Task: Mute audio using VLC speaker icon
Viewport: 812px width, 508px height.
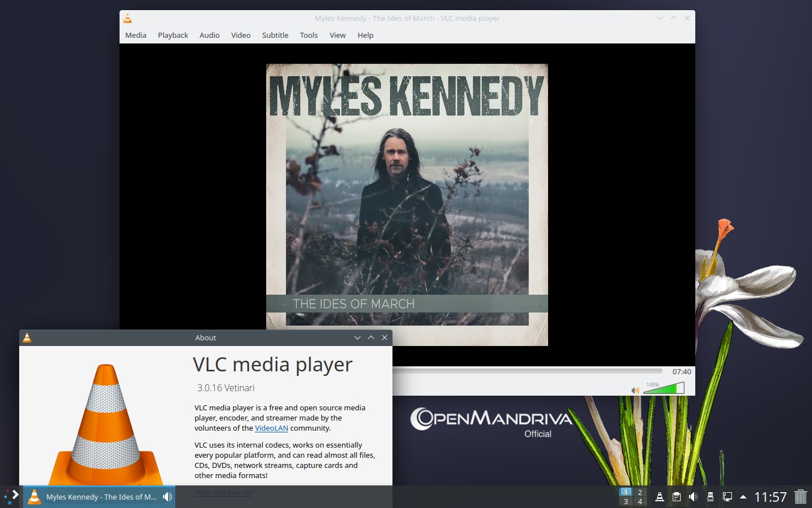Action: (635, 390)
